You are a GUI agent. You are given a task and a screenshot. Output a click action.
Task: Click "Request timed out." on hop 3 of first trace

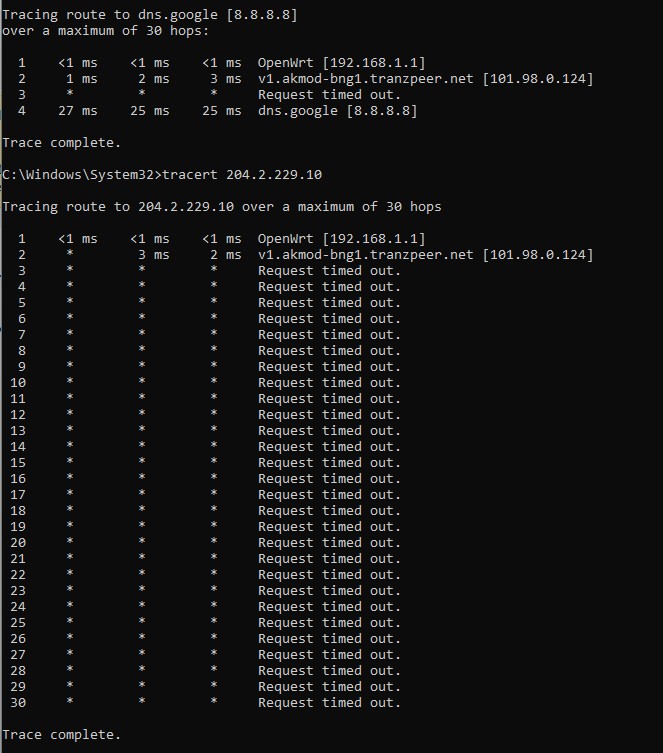coord(329,94)
